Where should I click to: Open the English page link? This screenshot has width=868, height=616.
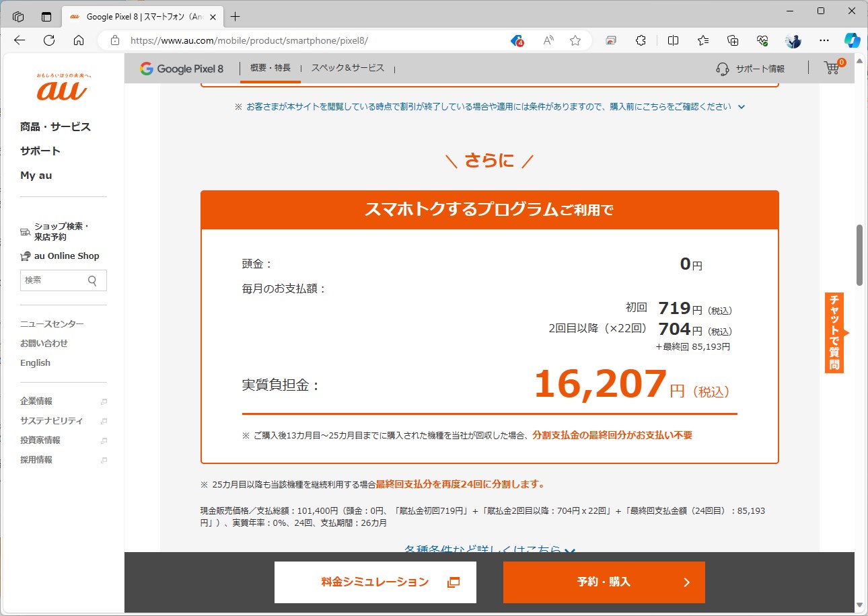pyautogui.click(x=35, y=362)
